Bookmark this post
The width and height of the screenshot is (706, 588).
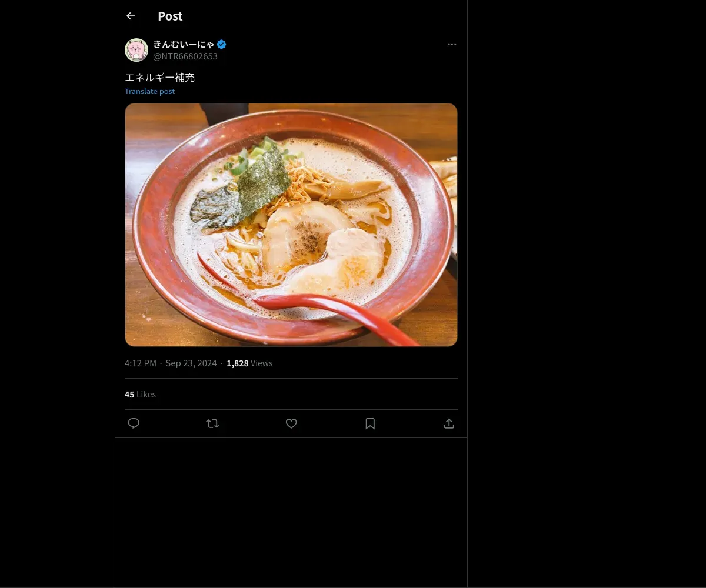[370, 423]
